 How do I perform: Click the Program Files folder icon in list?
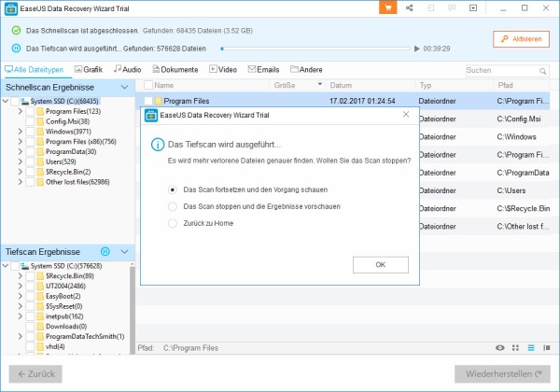pyautogui.click(x=159, y=101)
